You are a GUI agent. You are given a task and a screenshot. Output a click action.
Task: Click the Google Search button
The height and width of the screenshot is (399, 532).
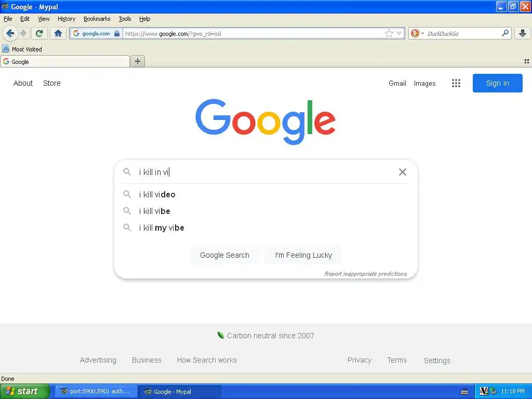click(224, 255)
